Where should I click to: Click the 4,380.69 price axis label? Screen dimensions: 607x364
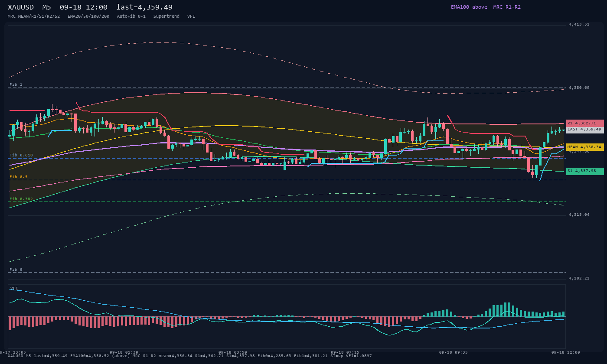pos(579,88)
